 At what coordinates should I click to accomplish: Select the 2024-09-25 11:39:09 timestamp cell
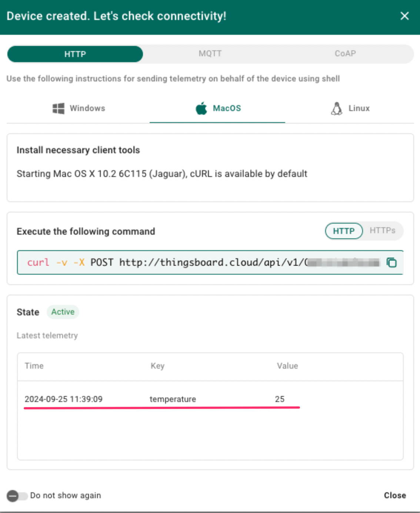64,399
